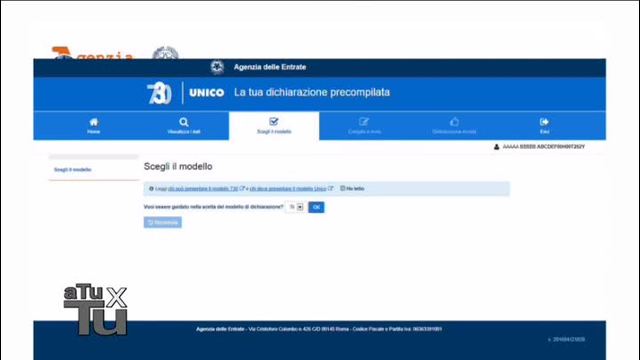Click the user profile icon beside fiscal code
Viewport: 640px width, 360px height.
click(496, 147)
